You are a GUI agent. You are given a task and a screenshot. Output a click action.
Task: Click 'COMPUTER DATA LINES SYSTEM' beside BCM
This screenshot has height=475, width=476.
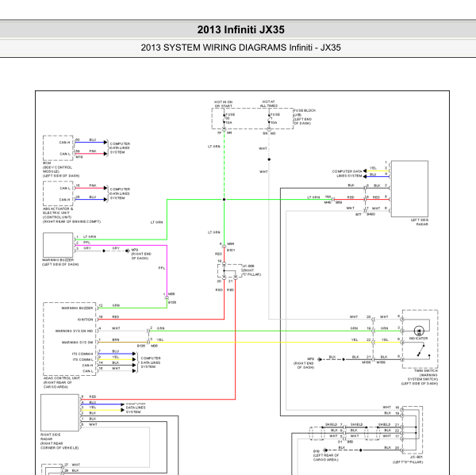pos(120,148)
